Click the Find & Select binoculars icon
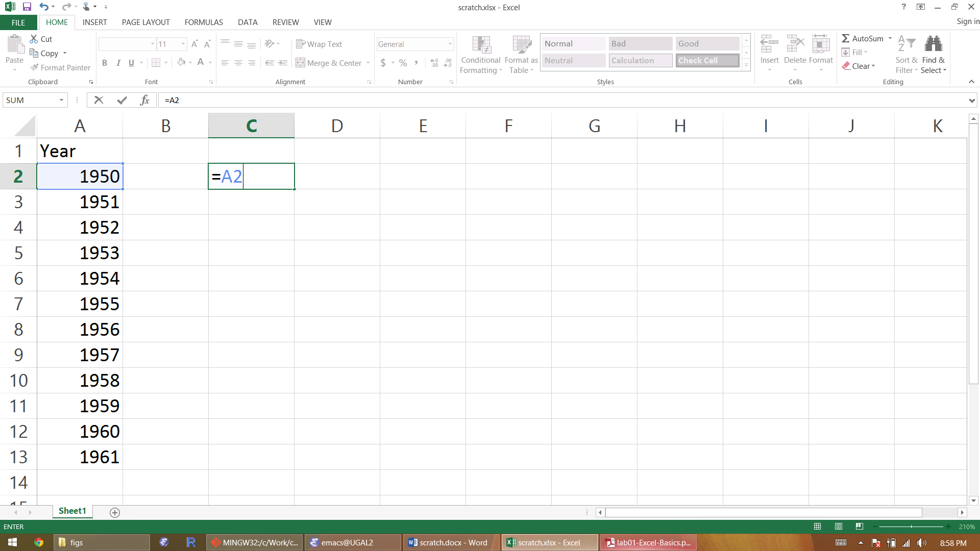Image resolution: width=980 pixels, height=551 pixels. click(934, 44)
